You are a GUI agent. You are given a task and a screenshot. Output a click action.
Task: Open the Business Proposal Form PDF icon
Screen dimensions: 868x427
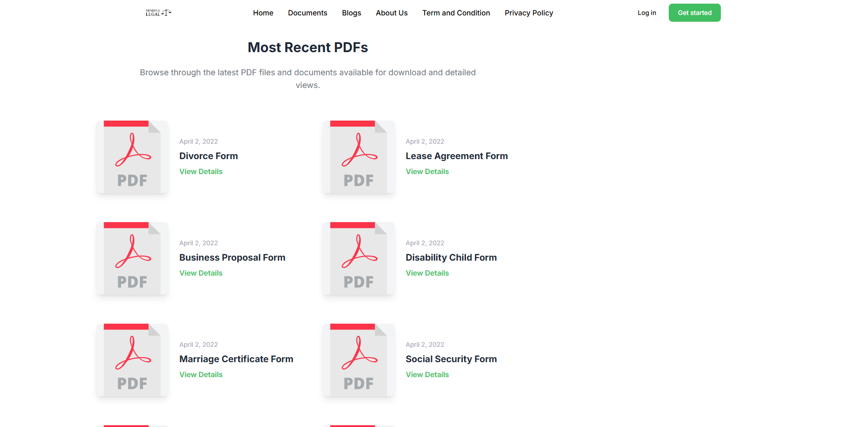(x=132, y=258)
